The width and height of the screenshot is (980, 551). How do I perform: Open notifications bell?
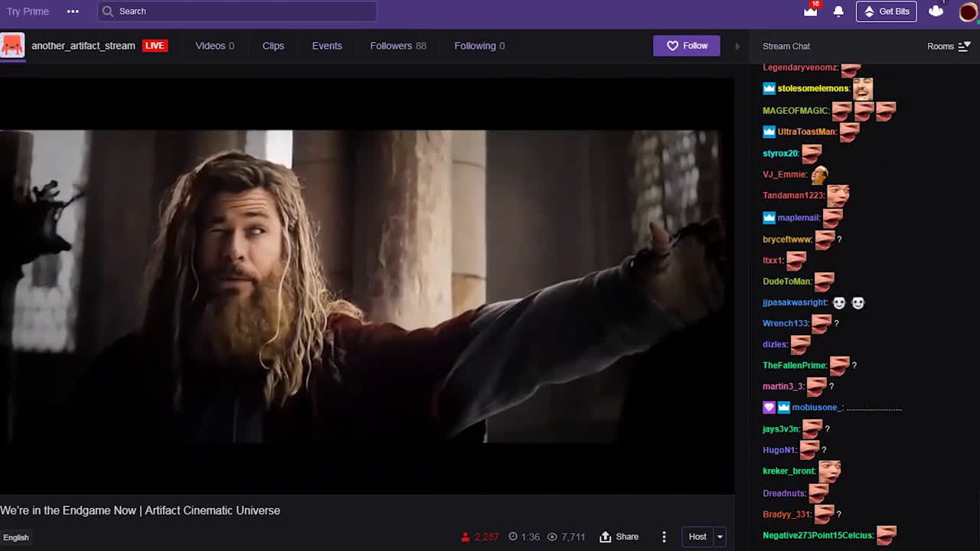click(x=838, y=11)
